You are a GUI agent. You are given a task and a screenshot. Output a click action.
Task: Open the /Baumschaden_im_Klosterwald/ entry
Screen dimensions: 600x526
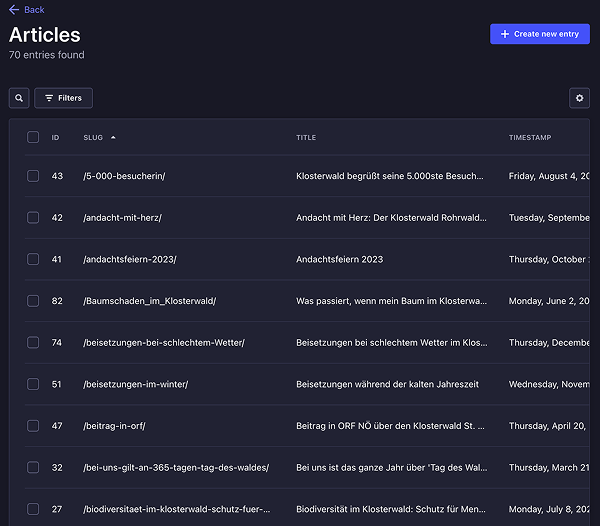point(149,301)
